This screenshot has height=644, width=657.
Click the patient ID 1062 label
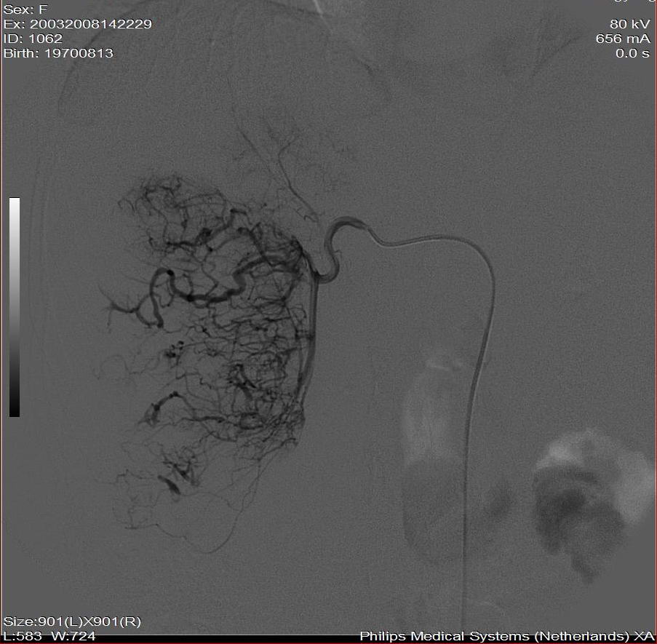33,39
